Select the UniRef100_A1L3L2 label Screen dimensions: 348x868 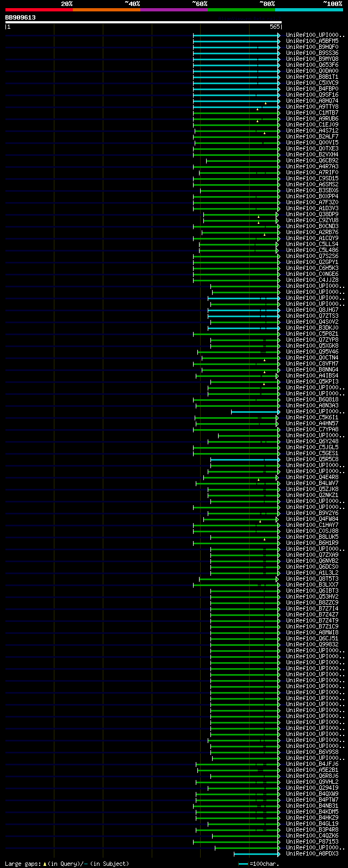click(x=312, y=573)
